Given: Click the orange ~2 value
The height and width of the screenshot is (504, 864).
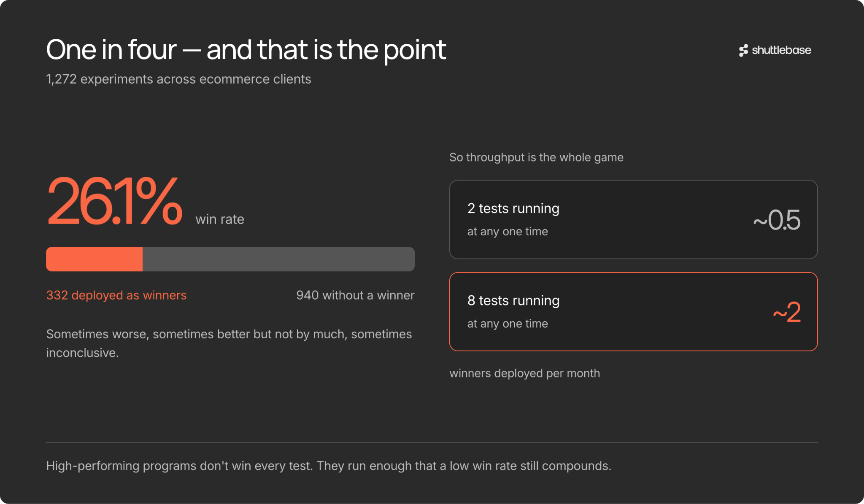Looking at the screenshot, I should click(786, 312).
